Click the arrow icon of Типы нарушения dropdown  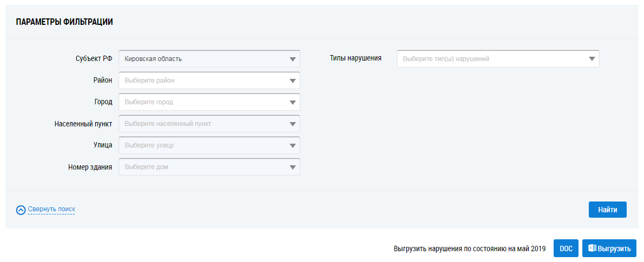(x=592, y=59)
